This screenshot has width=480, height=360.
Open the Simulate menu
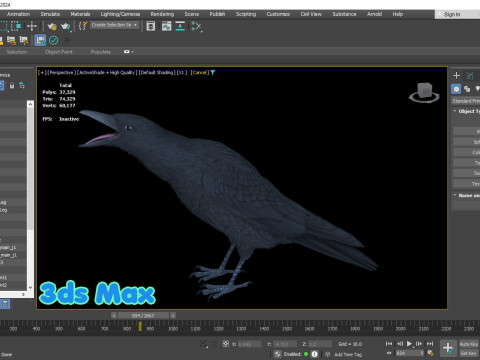point(50,14)
